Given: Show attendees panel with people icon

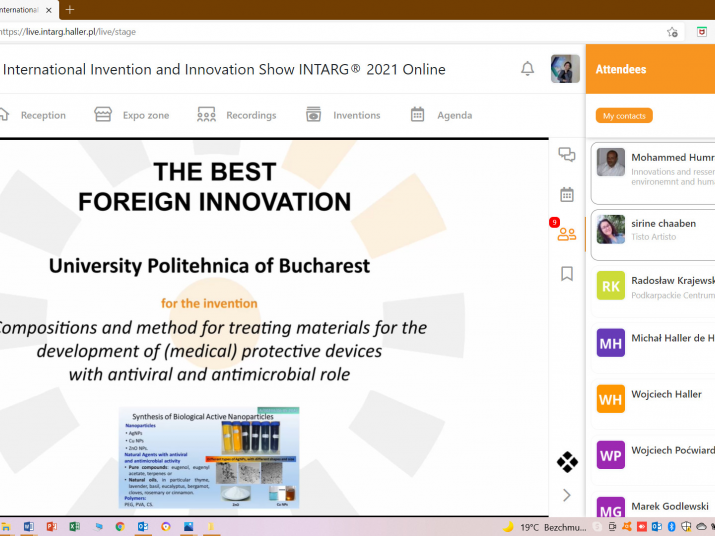Looking at the screenshot, I should 567,234.
